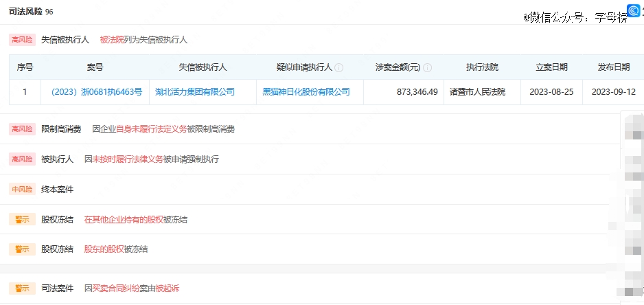Click the 高风险 tag beside 被执行人
The height and width of the screenshot is (305, 644).
coord(22,159)
